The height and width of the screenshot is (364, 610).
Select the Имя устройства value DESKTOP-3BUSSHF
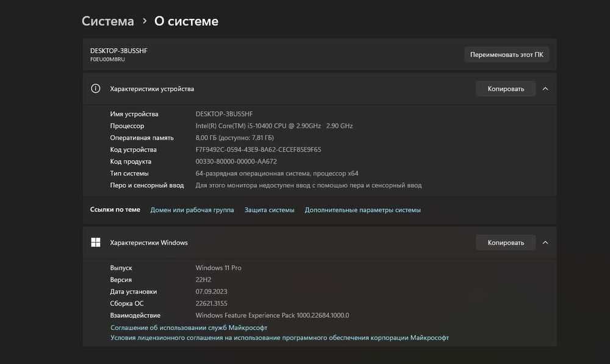(224, 114)
